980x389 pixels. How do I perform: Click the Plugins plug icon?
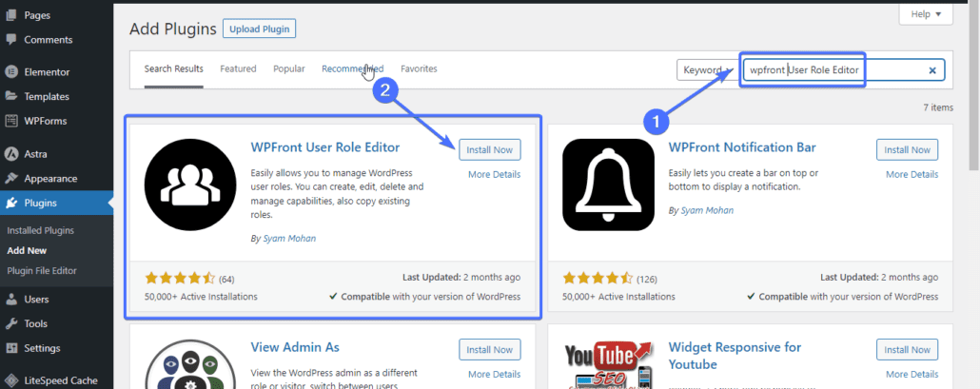click(10, 203)
